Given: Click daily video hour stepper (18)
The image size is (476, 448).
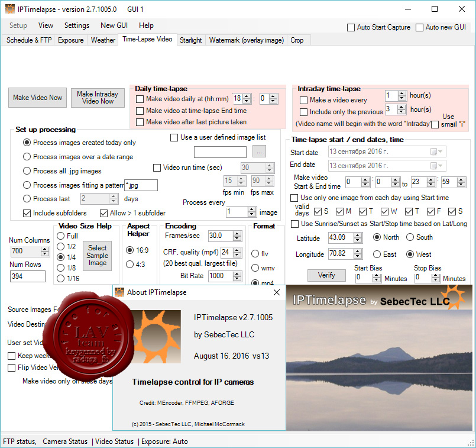Looking at the screenshot, I should tap(242, 99).
